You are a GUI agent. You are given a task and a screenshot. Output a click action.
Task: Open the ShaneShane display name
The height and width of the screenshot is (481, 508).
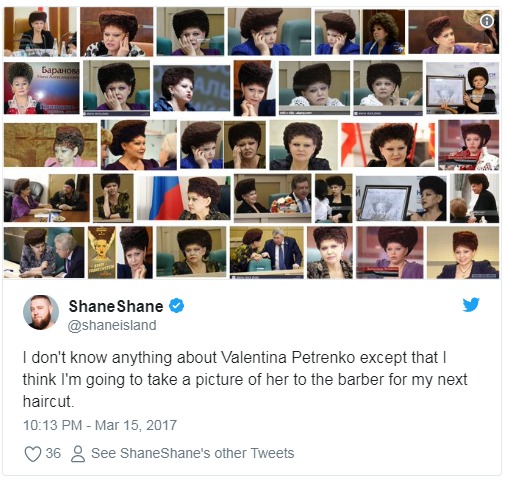tap(116, 306)
